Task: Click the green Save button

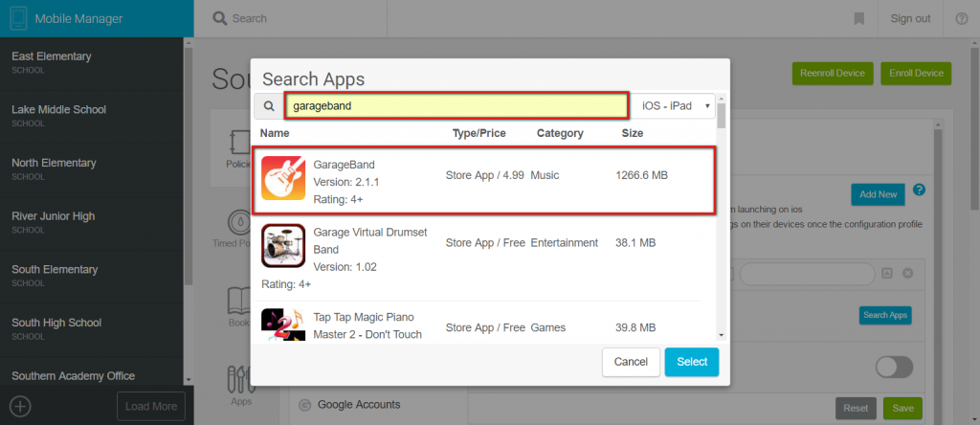Action: pyautogui.click(x=902, y=408)
